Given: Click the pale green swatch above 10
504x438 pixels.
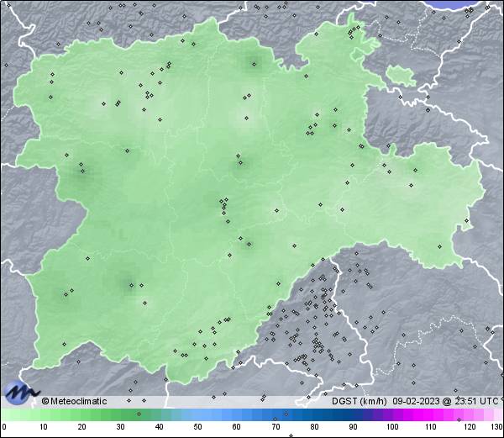Looking at the screenshot, I should [x=44, y=414].
